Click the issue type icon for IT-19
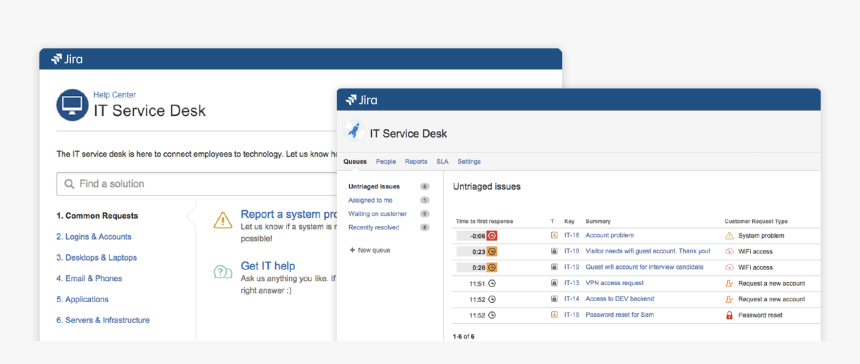The height and width of the screenshot is (364, 860). tap(554, 267)
